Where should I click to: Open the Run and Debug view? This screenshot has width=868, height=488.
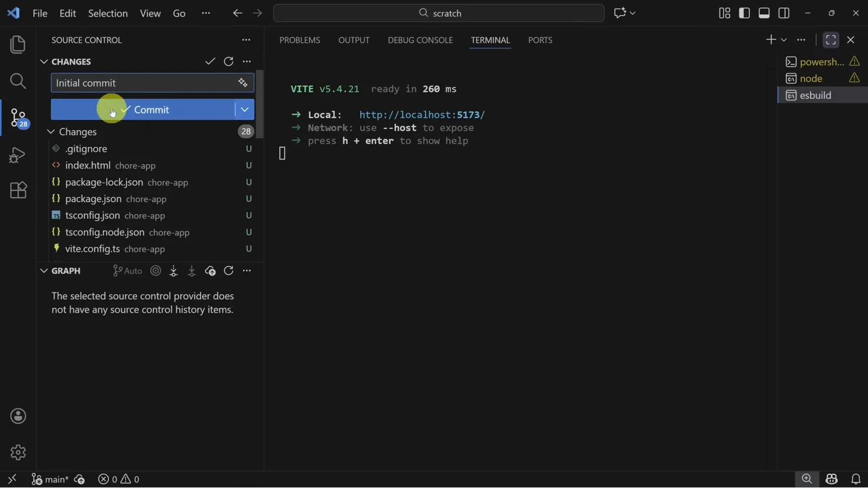coord(18,155)
